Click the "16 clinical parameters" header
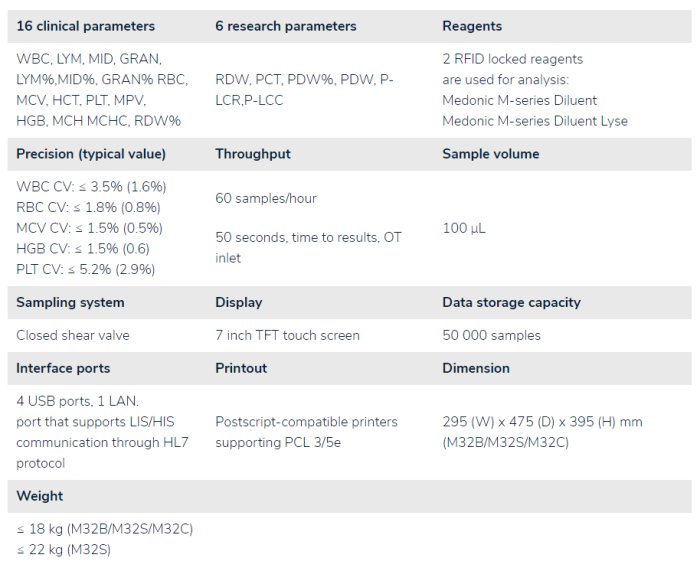The width and height of the screenshot is (700, 571). pyautogui.click(x=86, y=26)
